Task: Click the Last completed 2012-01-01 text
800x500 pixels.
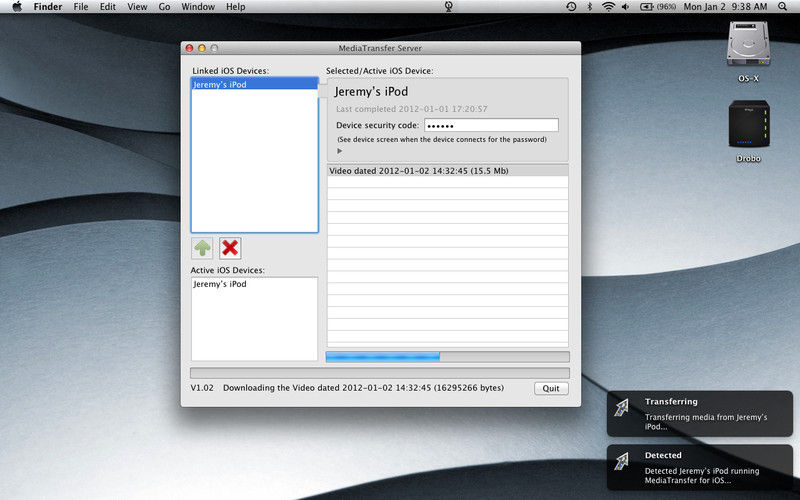Action: click(412, 109)
